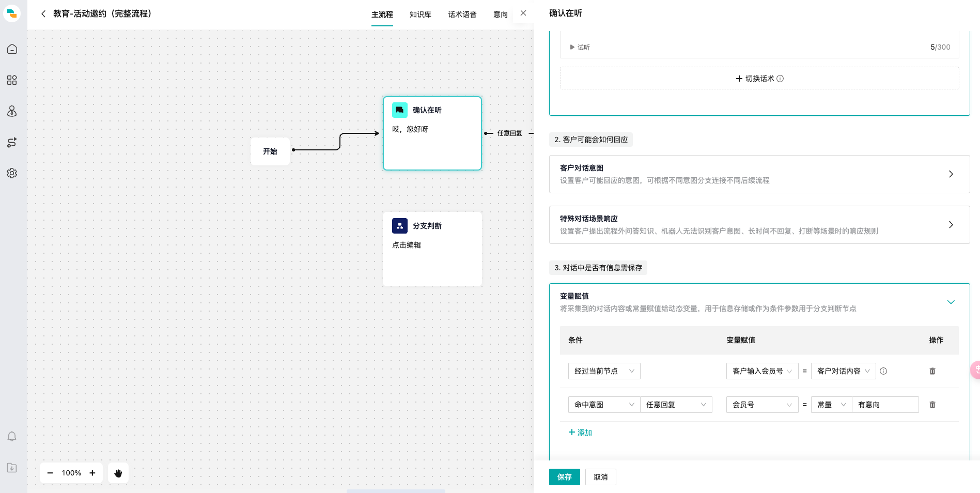Open the 客户输入会员号 variable dropdown
Viewport: 980px width, 493px height.
pos(763,371)
